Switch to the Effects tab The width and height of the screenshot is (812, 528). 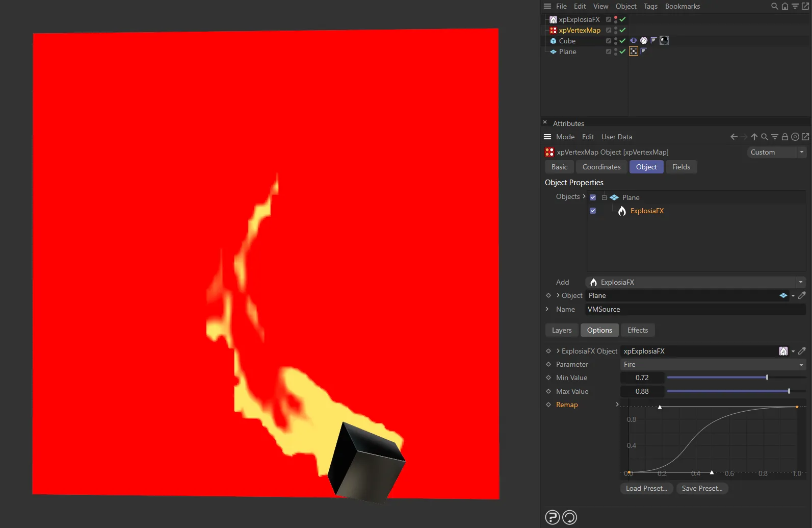[638, 330]
